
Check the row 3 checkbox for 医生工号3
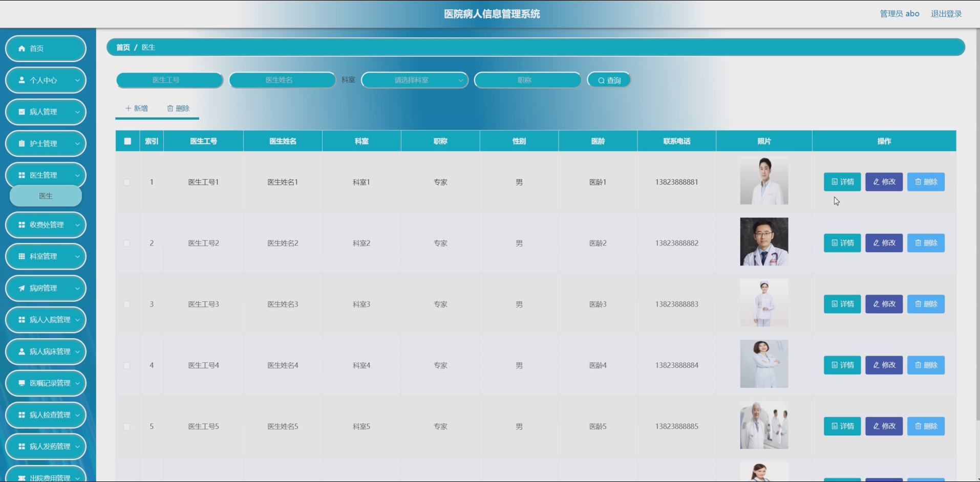[127, 304]
